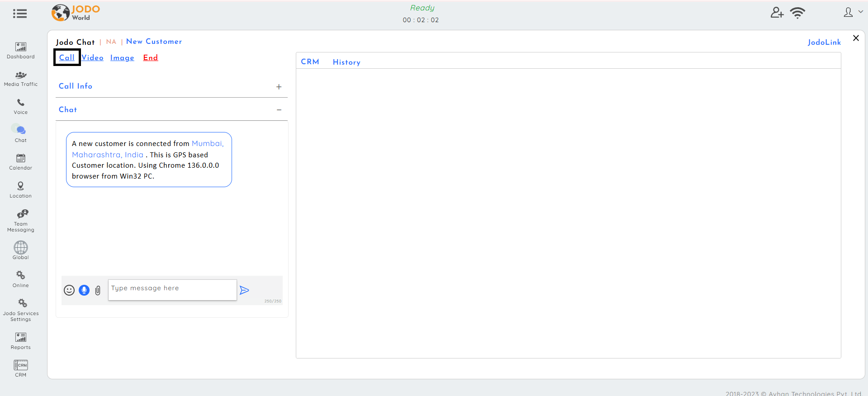The image size is (868, 396).
Task: Click the Mumbai, Maharashtra, India location link
Action: pyautogui.click(x=148, y=149)
